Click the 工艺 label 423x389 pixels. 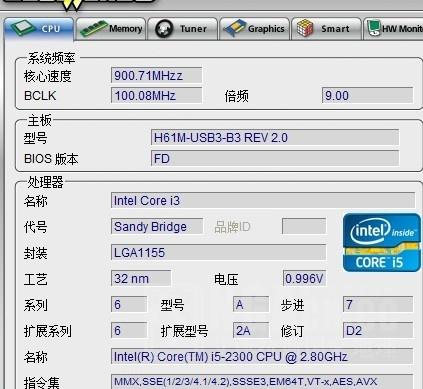pos(36,279)
